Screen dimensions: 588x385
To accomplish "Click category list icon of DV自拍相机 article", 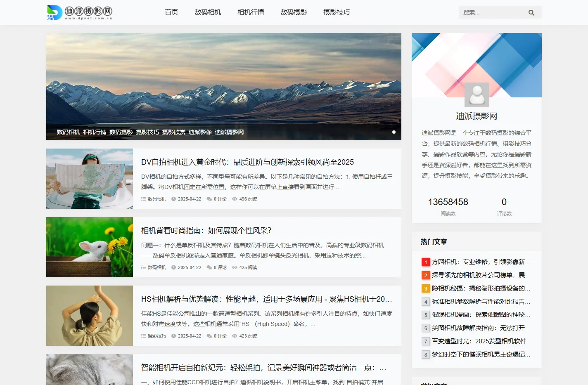I will [x=143, y=199].
